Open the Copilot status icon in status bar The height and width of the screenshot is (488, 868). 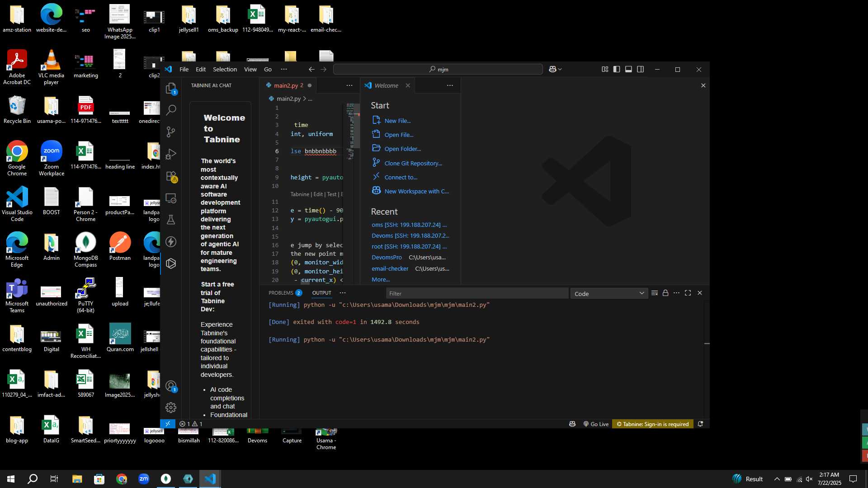click(x=572, y=424)
